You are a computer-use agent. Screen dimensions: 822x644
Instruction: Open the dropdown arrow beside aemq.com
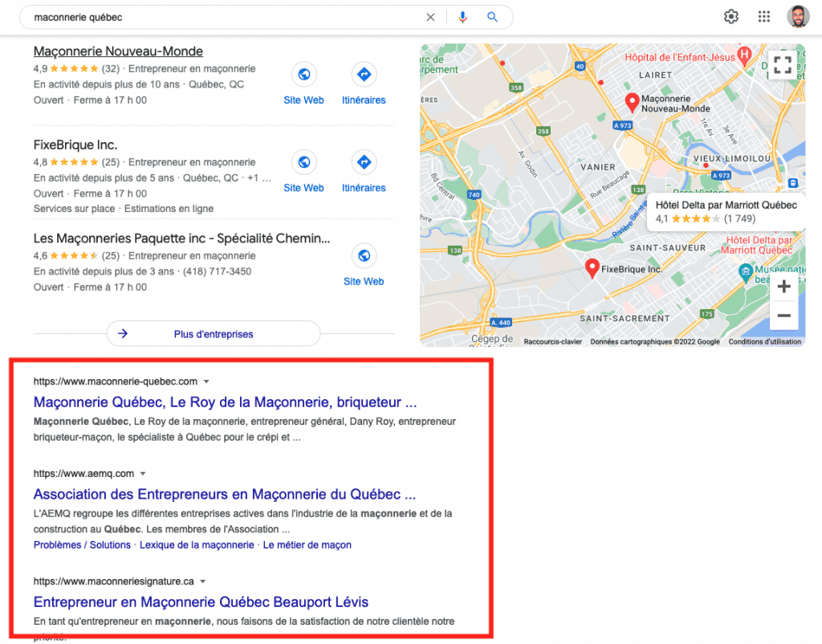point(143,473)
